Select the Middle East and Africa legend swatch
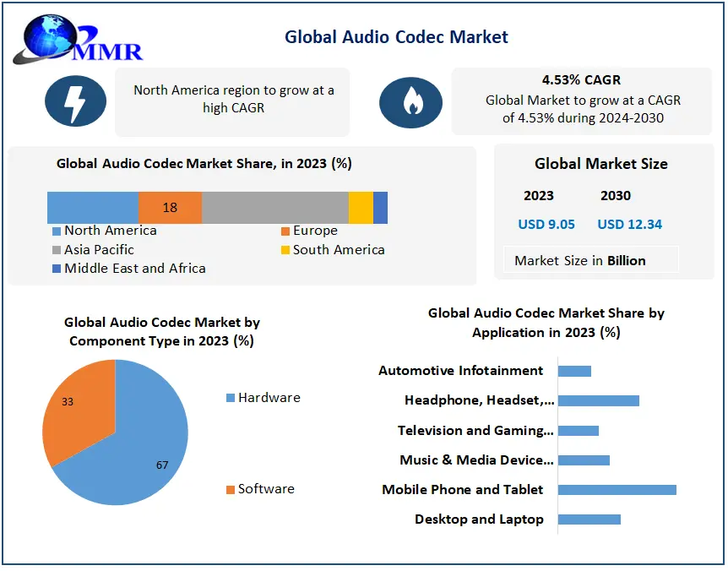Viewport: 728px width, 571px height. point(57,269)
